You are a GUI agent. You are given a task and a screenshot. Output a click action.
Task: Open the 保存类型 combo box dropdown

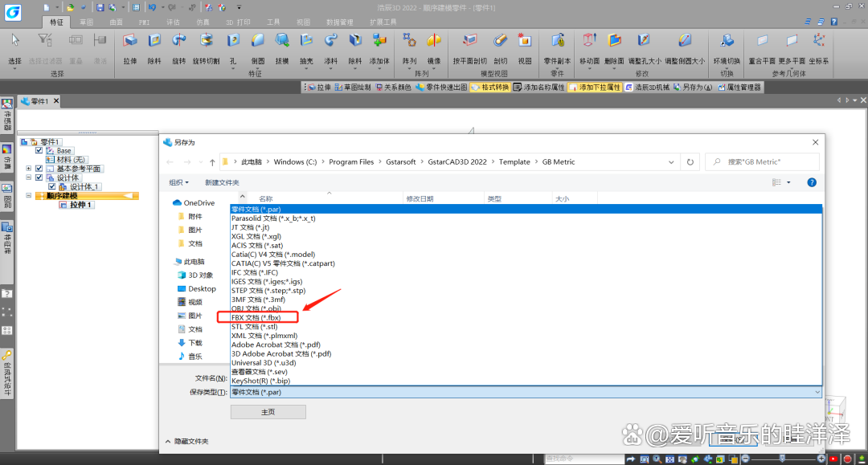pyautogui.click(x=817, y=392)
